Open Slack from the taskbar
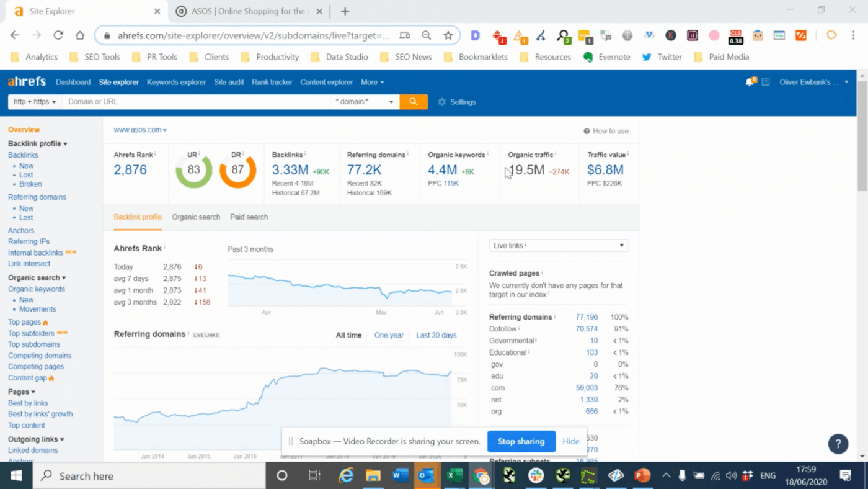Screen dimensions: 868x489 (x=536, y=476)
